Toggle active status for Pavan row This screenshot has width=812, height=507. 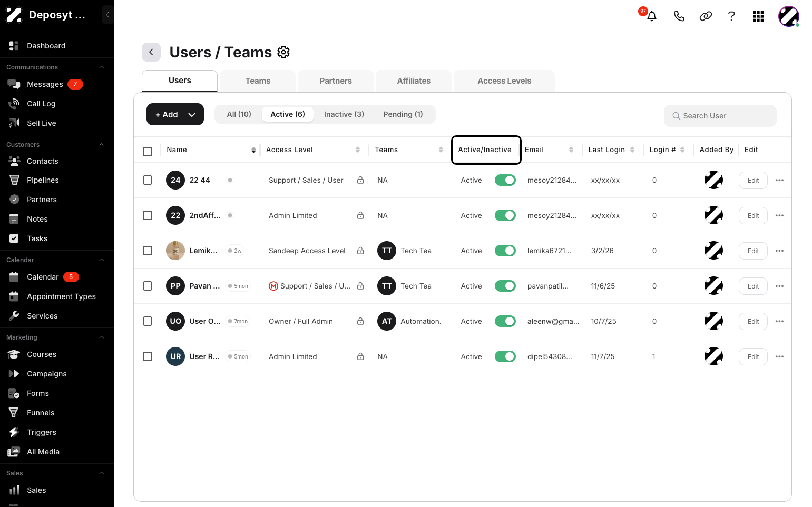coord(505,286)
